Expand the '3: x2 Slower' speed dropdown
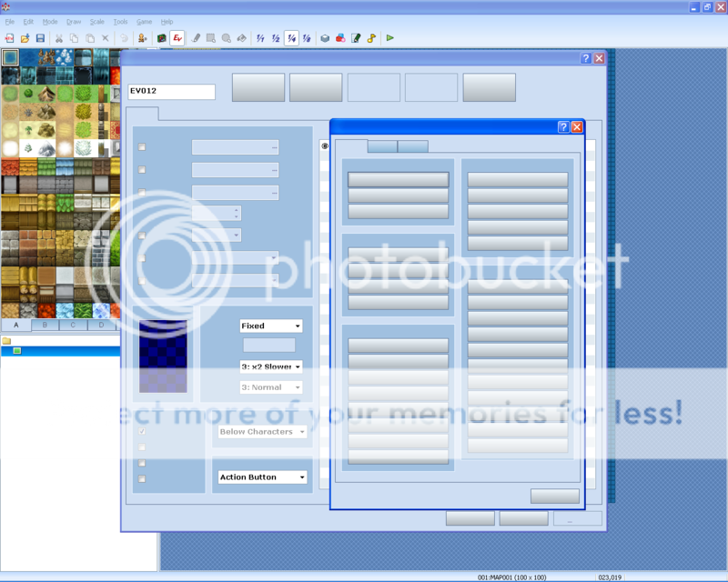Image resolution: width=728 pixels, height=582 pixels. point(271,366)
